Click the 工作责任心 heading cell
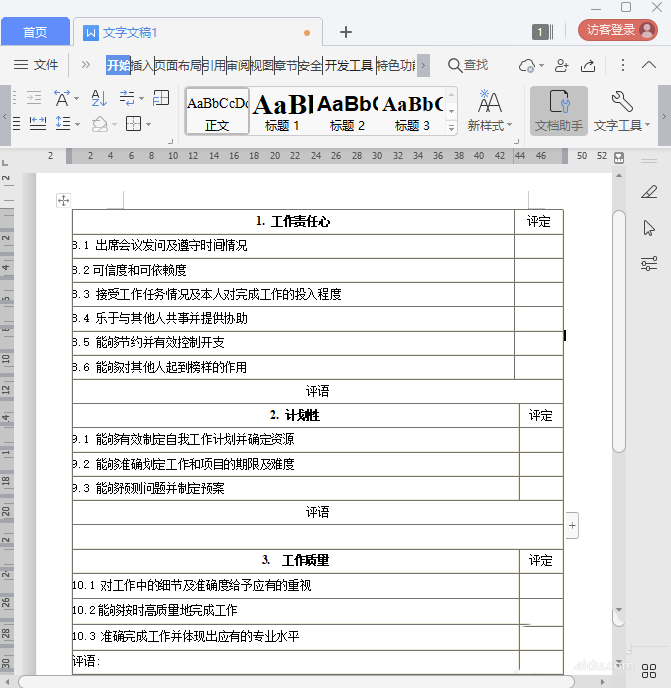This screenshot has width=671, height=688. point(293,222)
